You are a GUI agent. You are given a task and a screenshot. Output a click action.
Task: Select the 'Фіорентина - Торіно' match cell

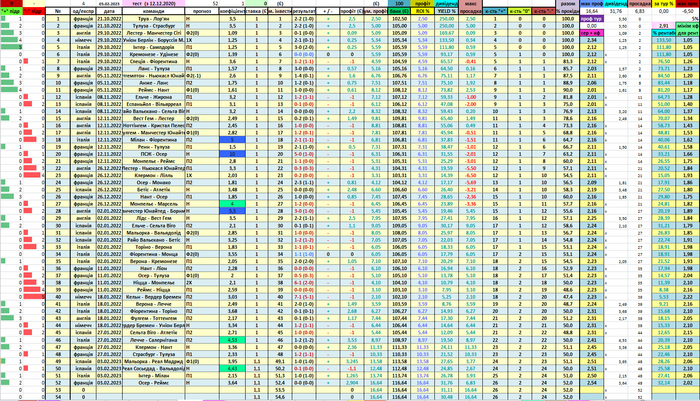(x=154, y=311)
